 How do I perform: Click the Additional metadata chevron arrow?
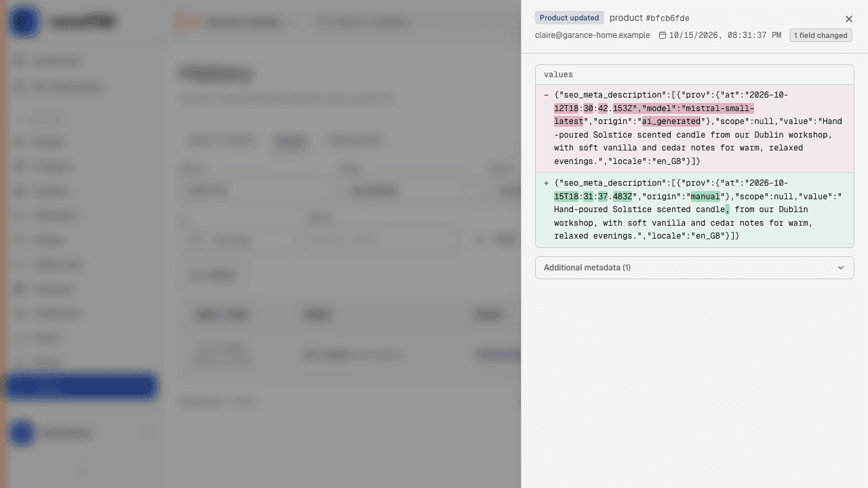(841, 268)
